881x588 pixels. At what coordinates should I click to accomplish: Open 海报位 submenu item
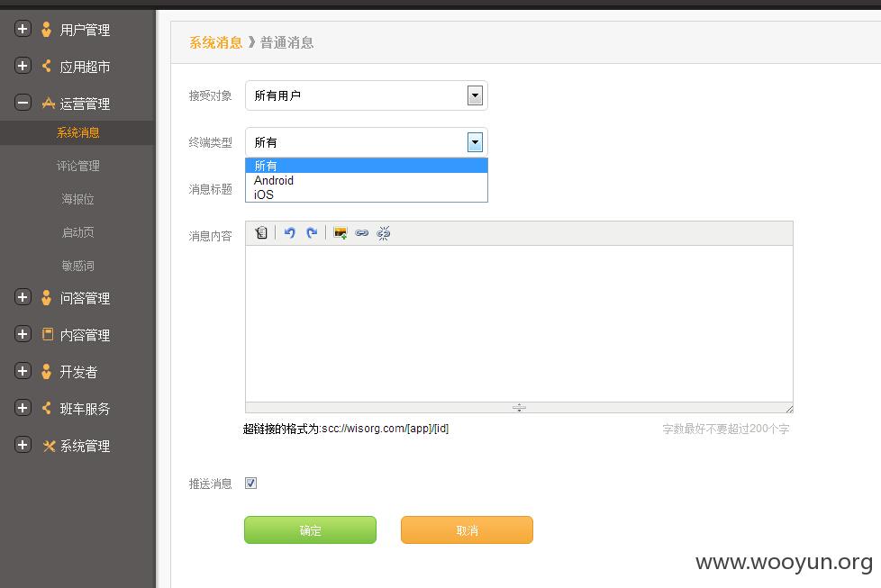coord(78,199)
